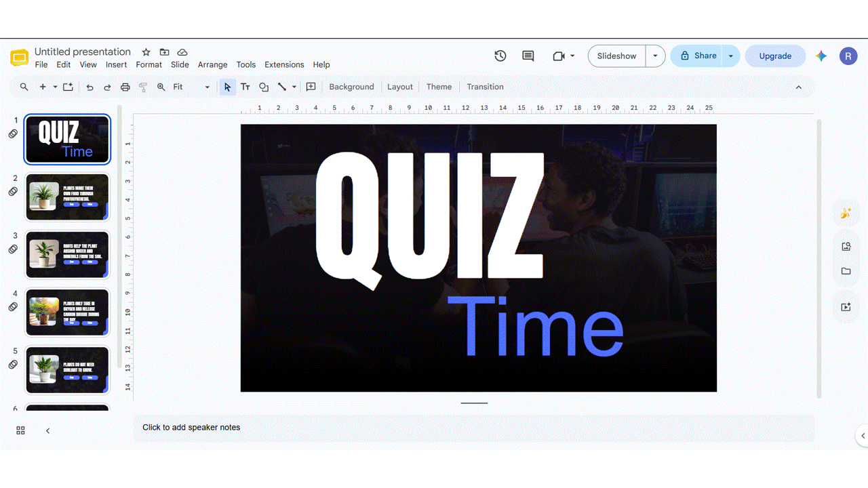Click the paint format icon

[143, 87]
